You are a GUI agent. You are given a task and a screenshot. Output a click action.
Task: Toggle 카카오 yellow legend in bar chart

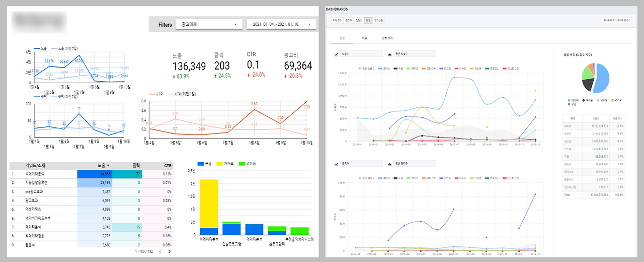[226, 163]
